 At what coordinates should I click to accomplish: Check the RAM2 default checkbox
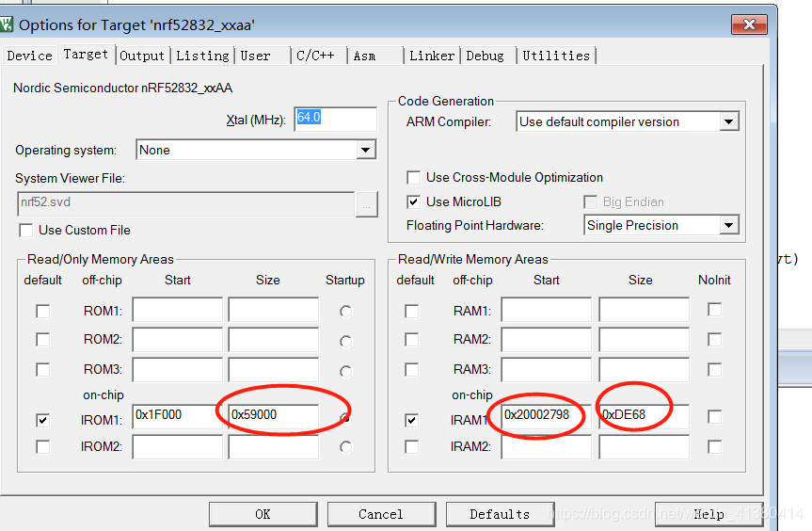[412, 339]
